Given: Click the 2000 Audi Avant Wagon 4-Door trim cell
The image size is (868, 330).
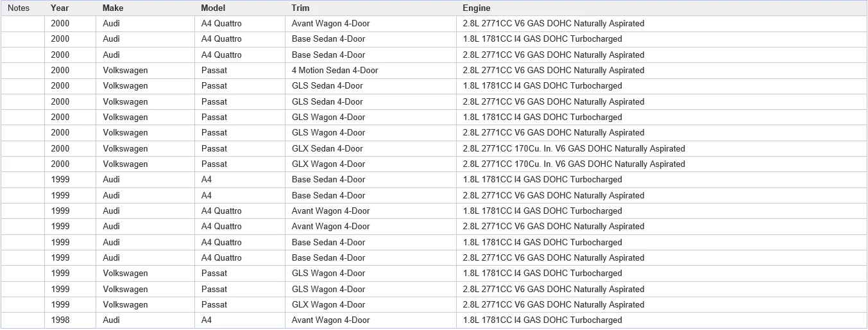Looking at the screenshot, I should click(x=371, y=23).
